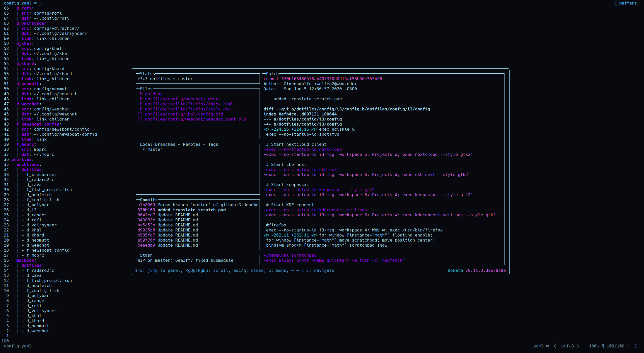This screenshot has height=353, width=644.
Task: Click the chevron before buffers label
Action: [615, 3]
